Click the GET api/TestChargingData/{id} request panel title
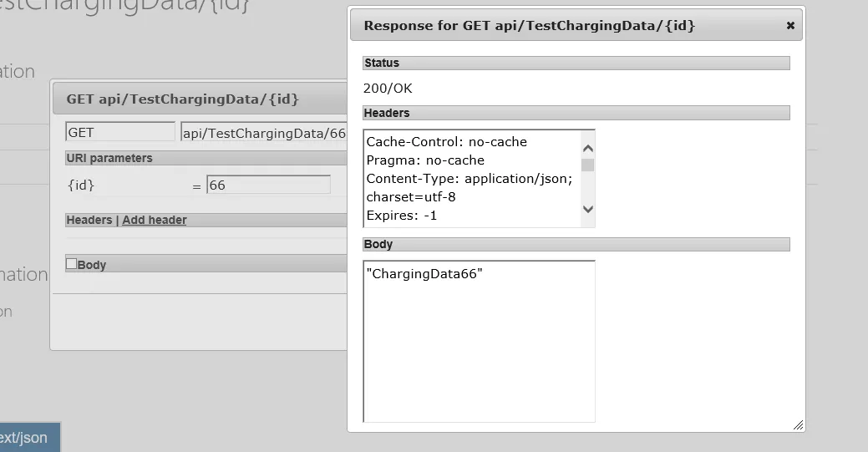868x452 pixels. point(183,99)
